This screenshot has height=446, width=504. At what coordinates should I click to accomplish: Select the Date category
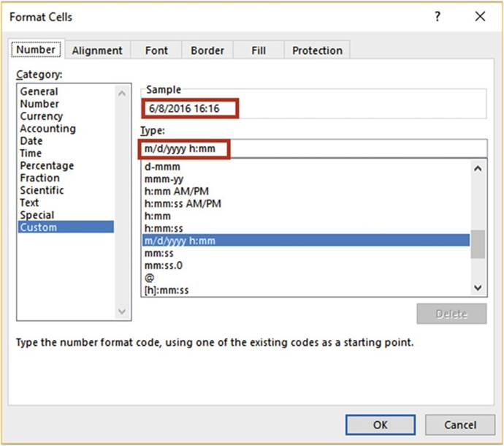(31, 141)
